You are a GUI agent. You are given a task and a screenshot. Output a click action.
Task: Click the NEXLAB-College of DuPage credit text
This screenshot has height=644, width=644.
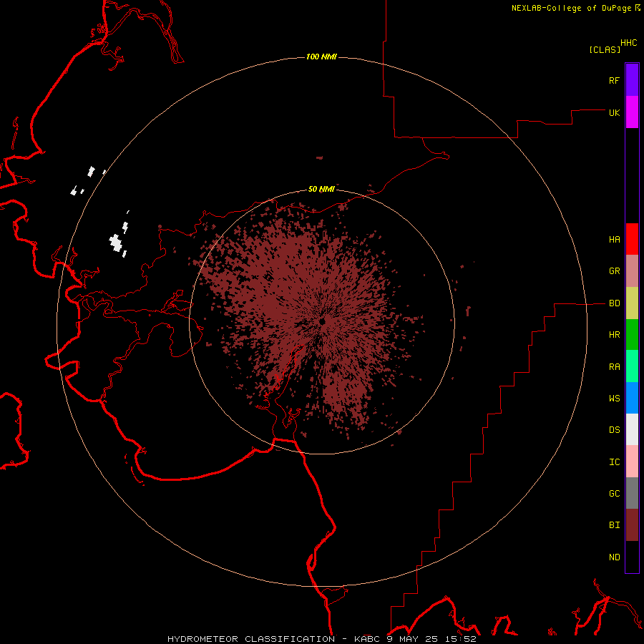tap(571, 8)
